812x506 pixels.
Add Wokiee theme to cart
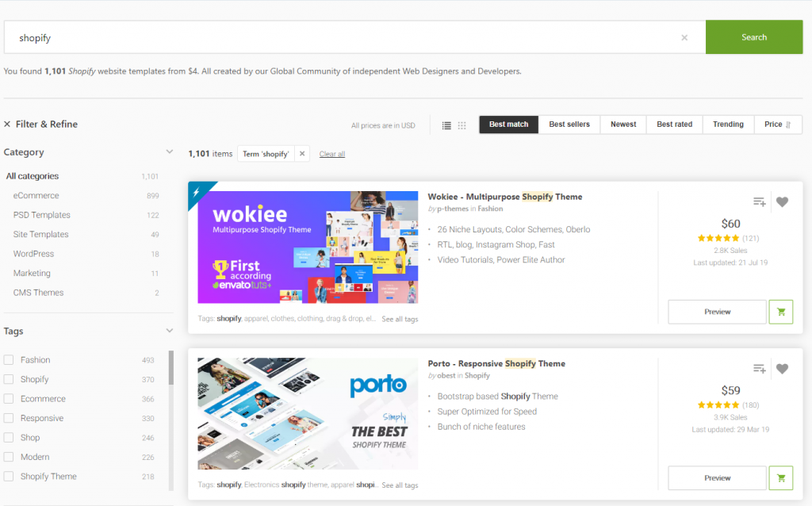coord(781,312)
